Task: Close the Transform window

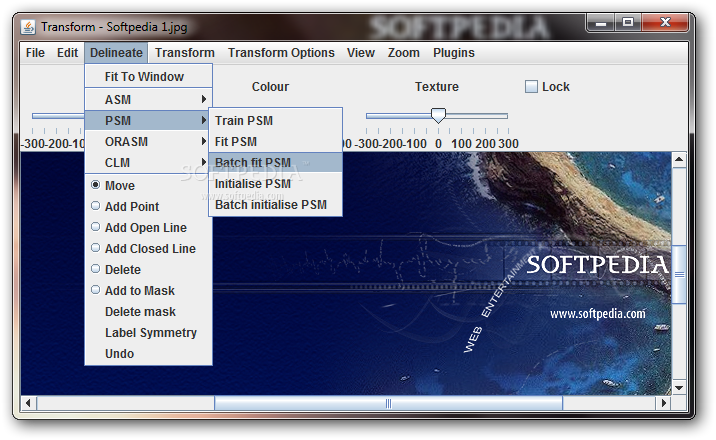Action: pyautogui.click(x=665, y=22)
